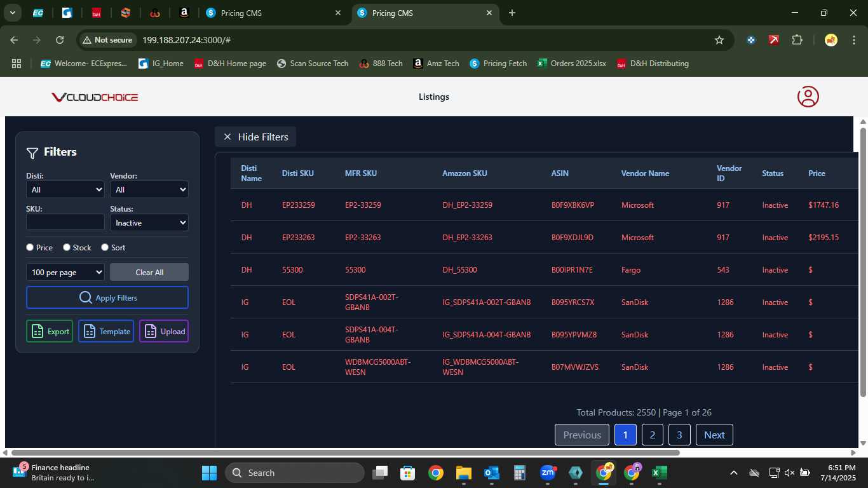Bookmark this page with the star icon
The image size is (868, 488).
(719, 40)
